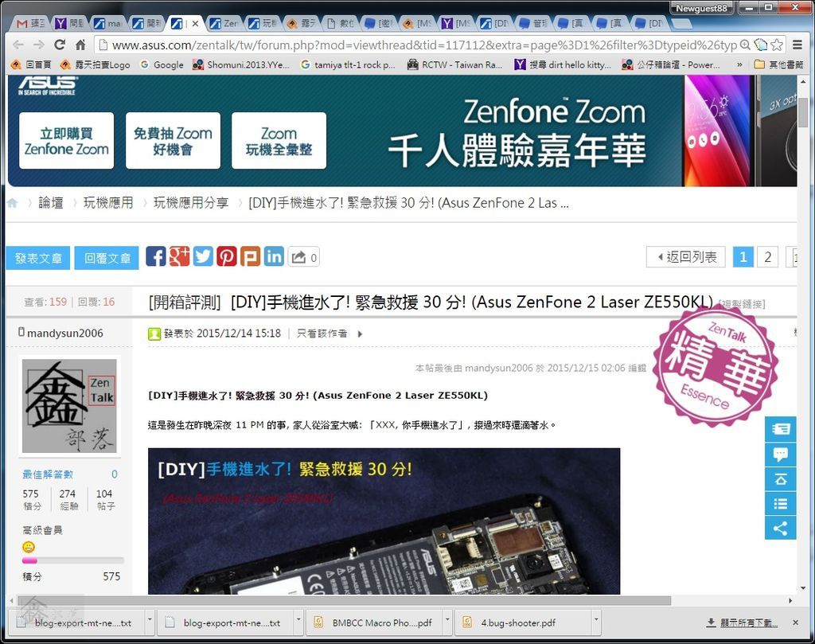Open the Shomuni.2013 bookmark
Image resolution: width=815 pixels, height=644 pixels.
[x=241, y=65]
